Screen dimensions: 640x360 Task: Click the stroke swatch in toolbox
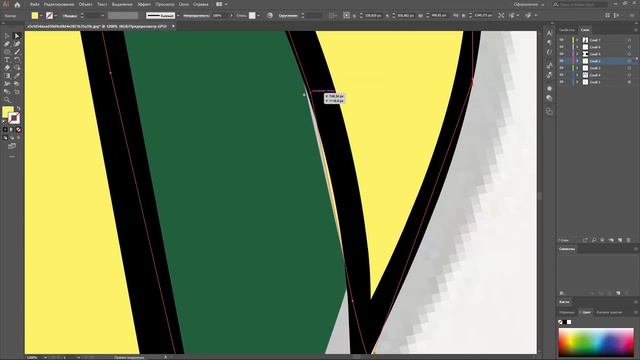(14, 118)
